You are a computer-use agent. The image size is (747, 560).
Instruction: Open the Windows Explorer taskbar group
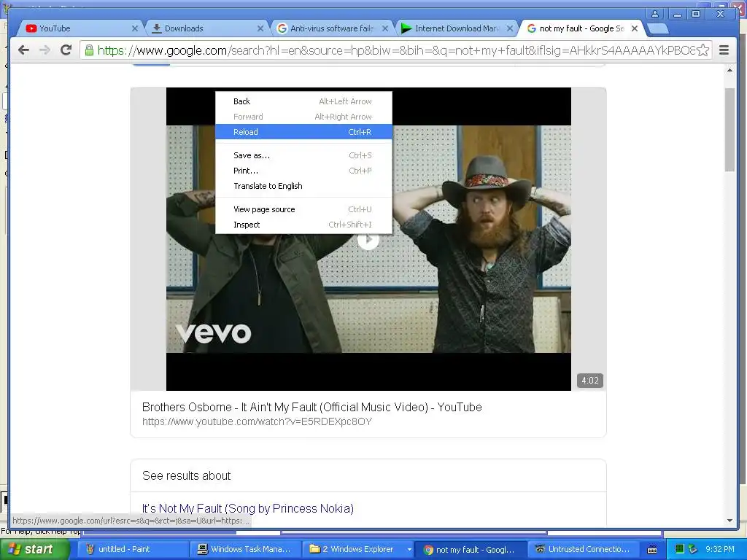358,550
